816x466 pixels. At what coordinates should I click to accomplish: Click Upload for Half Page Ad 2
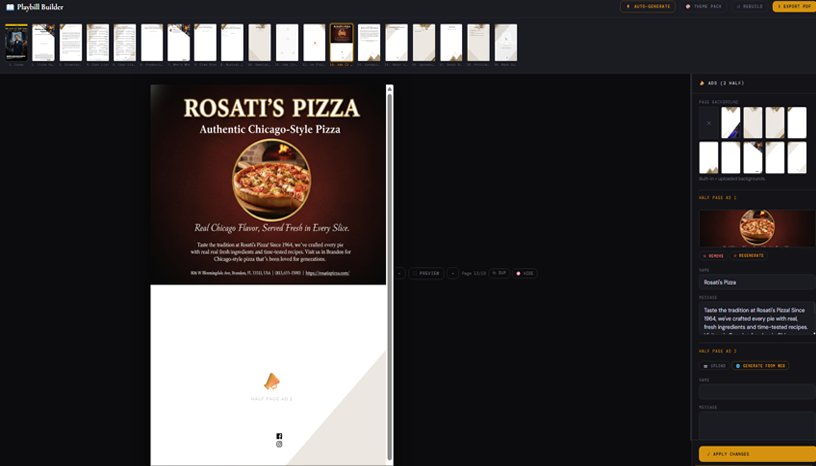pyautogui.click(x=714, y=366)
